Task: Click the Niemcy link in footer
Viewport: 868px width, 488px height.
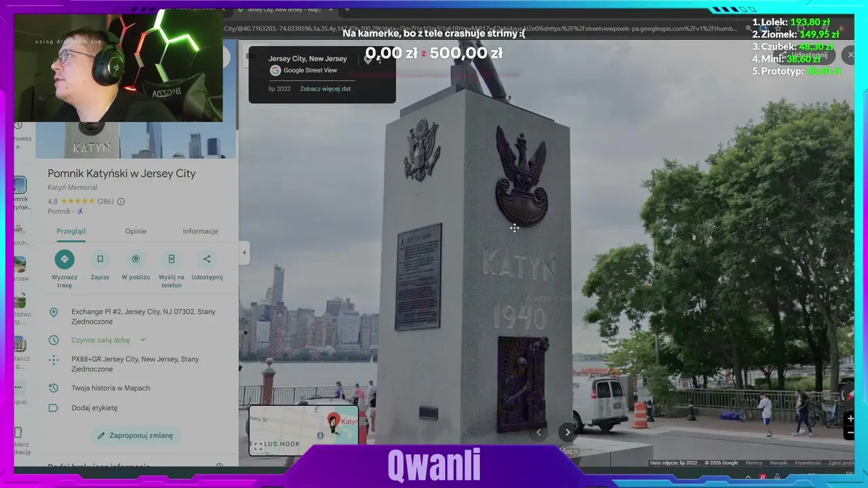Action: [x=754, y=463]
